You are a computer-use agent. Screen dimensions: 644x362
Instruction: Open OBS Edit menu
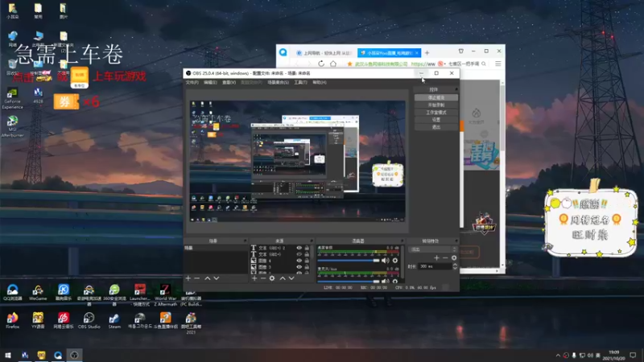tap(210, 83)
